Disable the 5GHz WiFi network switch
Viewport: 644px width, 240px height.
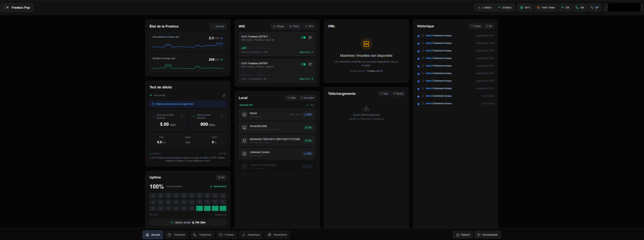303,37
